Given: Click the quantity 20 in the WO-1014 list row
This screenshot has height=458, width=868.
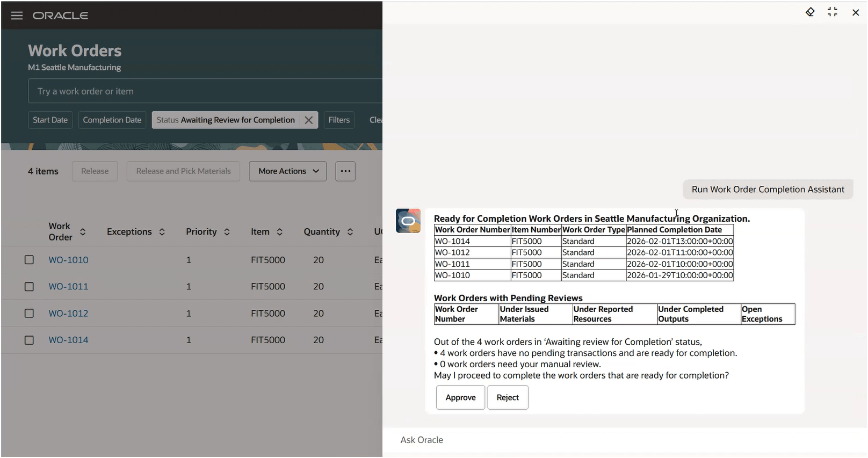Looking at the screenshot, I should click(319, 340).
